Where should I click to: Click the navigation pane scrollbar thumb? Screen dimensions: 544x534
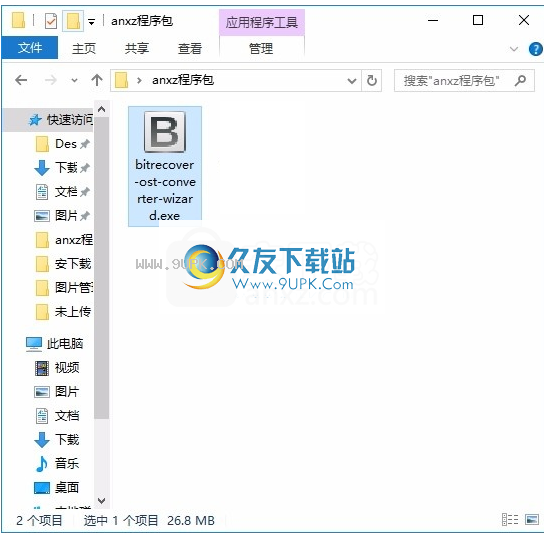[x=101, y=268]
